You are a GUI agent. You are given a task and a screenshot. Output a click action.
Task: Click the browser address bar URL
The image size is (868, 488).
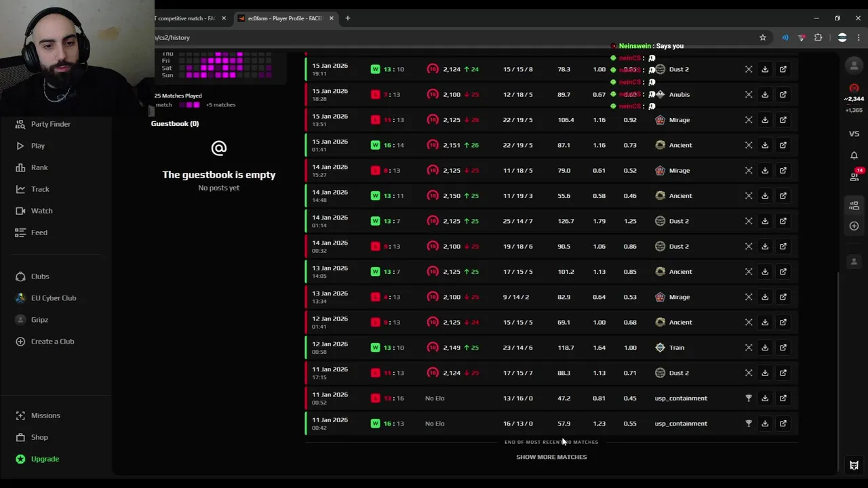click(x=172, y=37)
